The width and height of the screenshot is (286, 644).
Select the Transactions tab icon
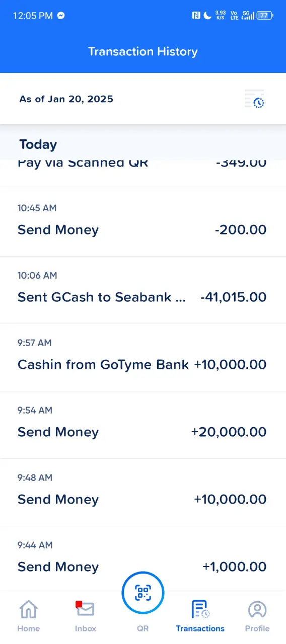200,609
